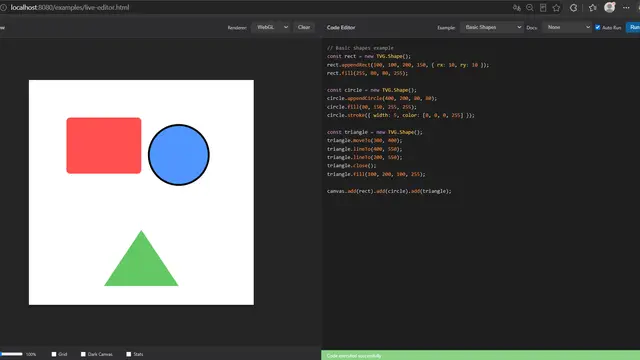Adjust the zoom slider at 100%
Viewport: 640px width, 360px height.
click(11, 354)
